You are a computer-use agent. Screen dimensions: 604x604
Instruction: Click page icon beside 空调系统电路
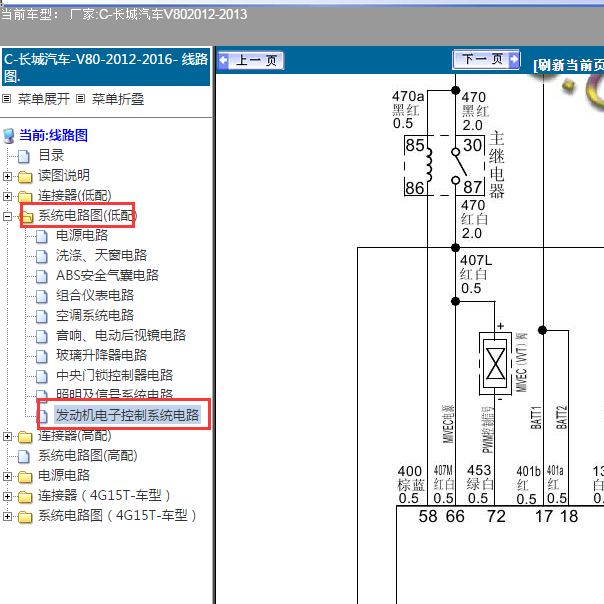point(42,316)
